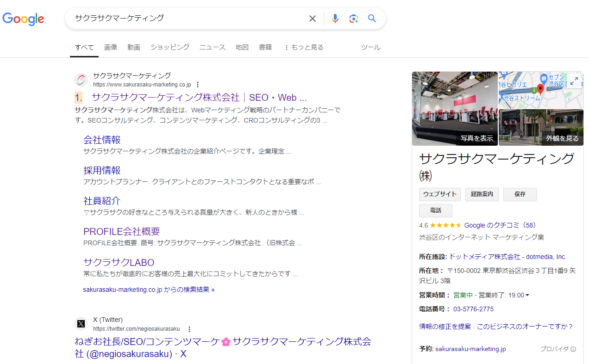Click the 電話 button
Image resolution: width=589 pixels, height=364 pixels.
(x=436, y=210)
